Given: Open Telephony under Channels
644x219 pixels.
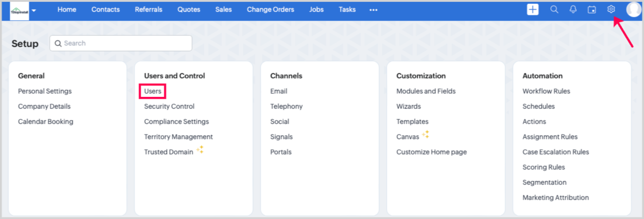Looking at the screenshot, I should (286, 106).
